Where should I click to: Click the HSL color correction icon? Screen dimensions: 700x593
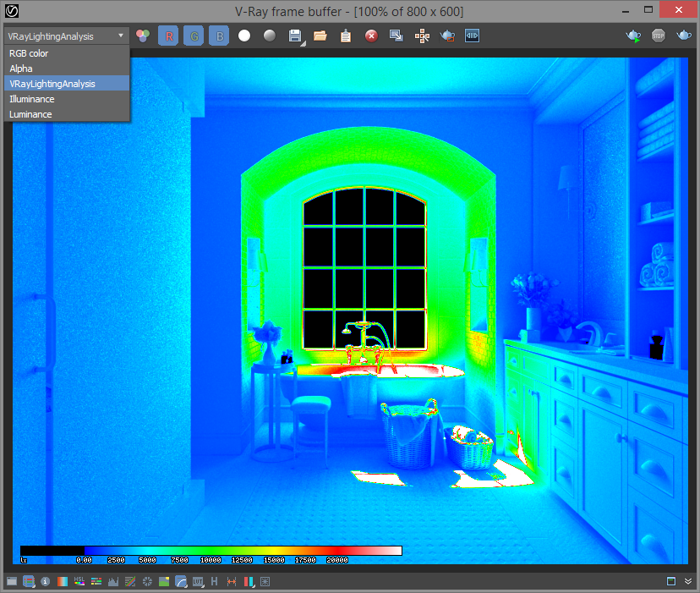click(x=79, y=582)
